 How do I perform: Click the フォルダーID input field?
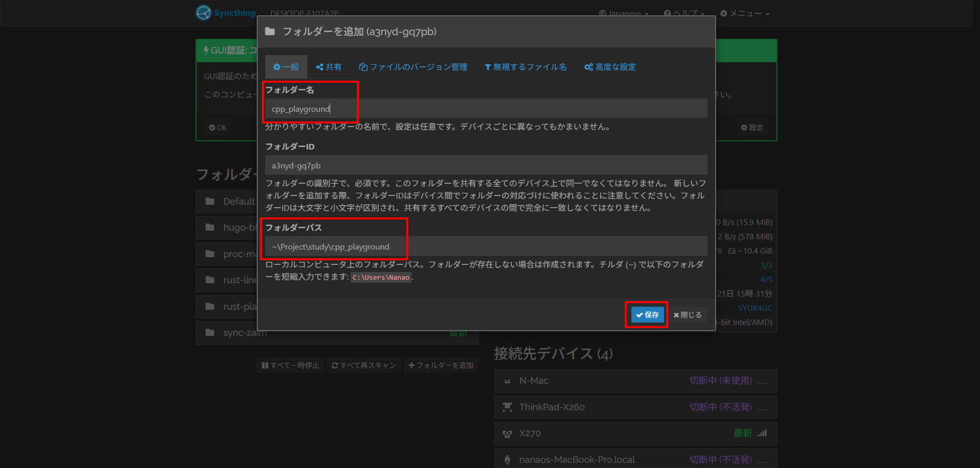(x=486, y=165)
